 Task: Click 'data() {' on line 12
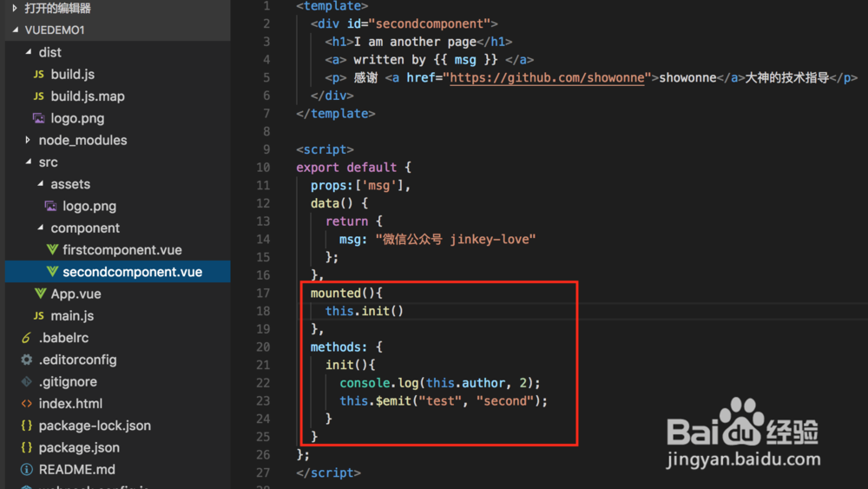339,203
